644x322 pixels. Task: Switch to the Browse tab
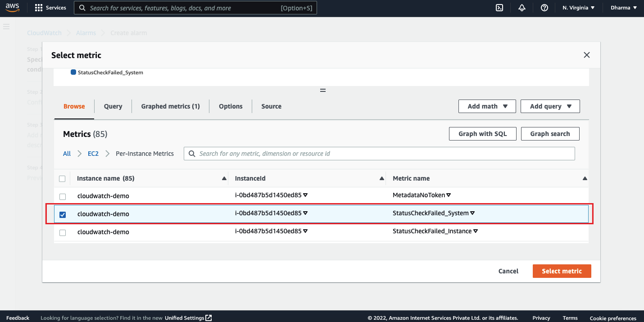[74, 106]
